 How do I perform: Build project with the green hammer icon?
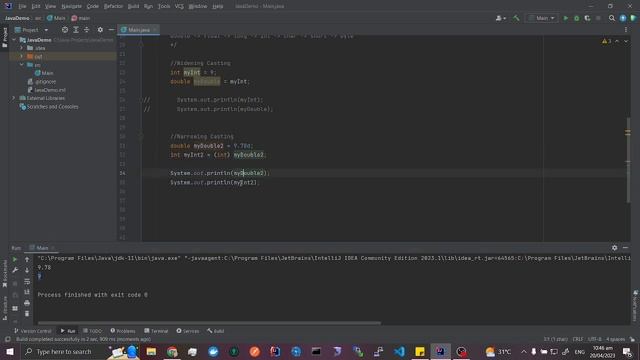click(516, 18)
